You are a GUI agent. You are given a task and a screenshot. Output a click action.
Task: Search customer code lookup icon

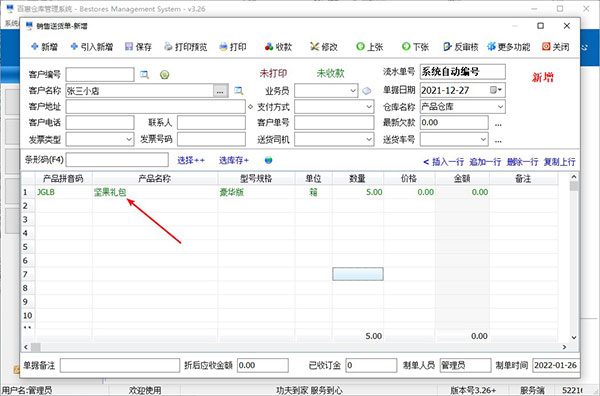pos(144,74)
